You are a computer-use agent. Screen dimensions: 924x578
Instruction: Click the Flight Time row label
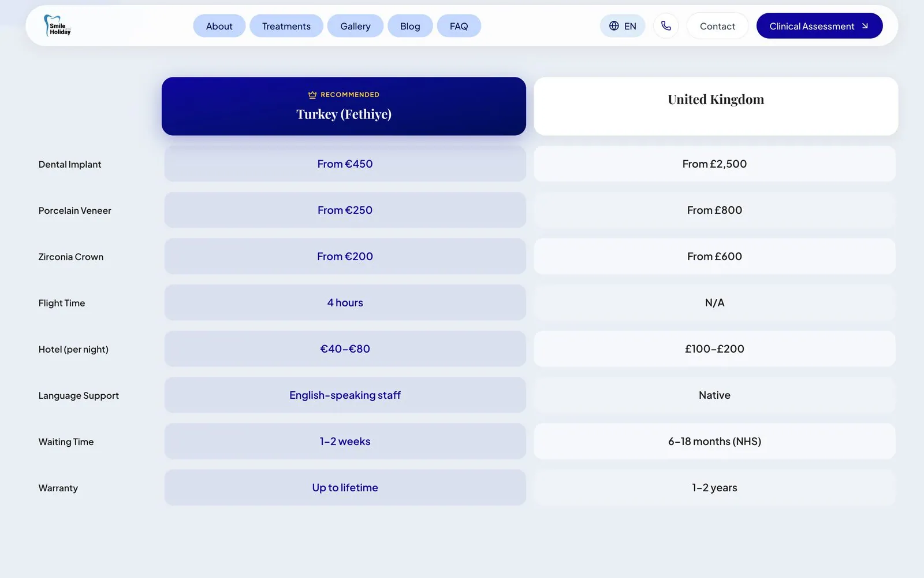(x=62, y=303)
